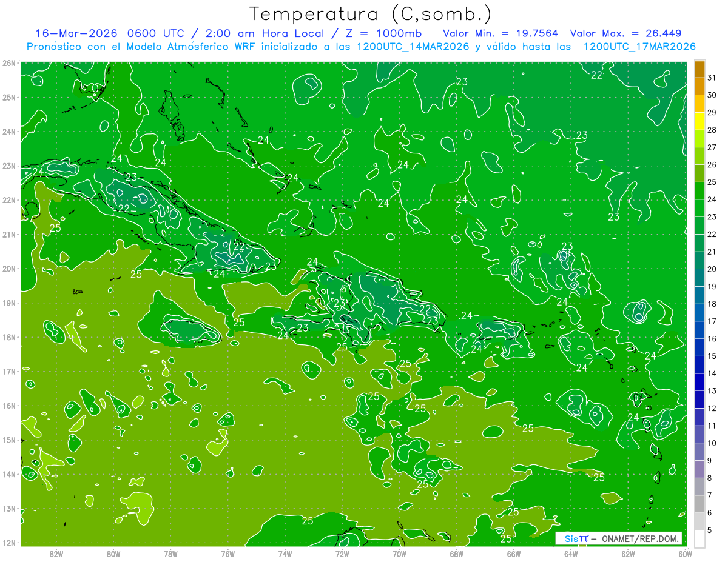Image resolution: width=728 pixels, height=562 pixels.
Task: Click the 12N latitude label
Action: (x=8, y=543)
